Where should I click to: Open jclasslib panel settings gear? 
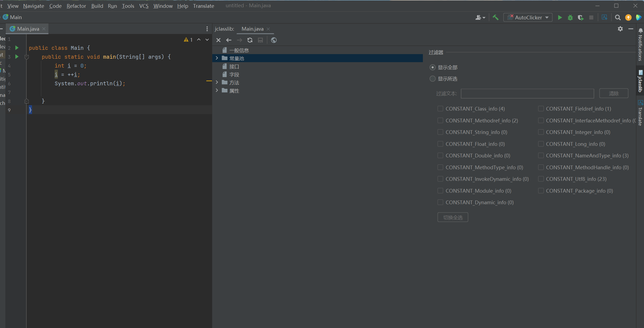click(x=620, y=29)
